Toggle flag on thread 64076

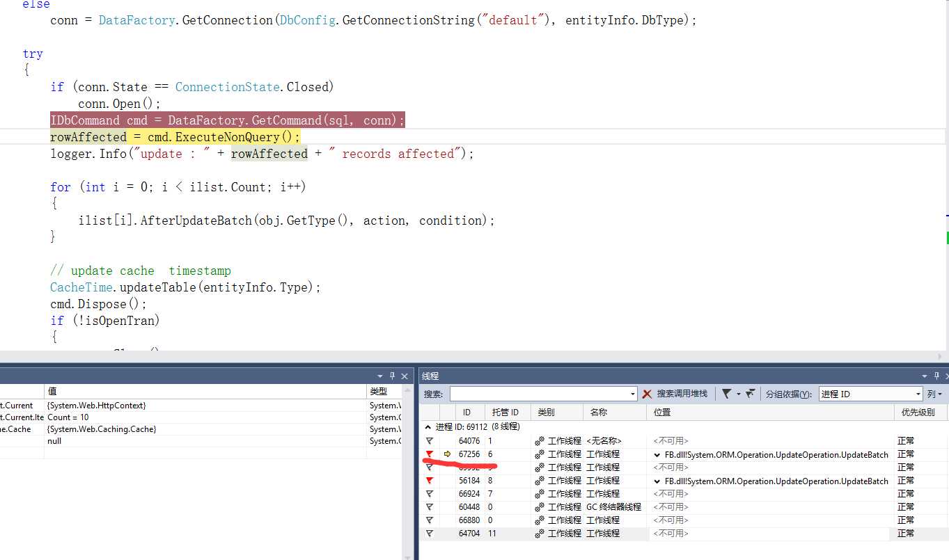click(x=429, y=441)
